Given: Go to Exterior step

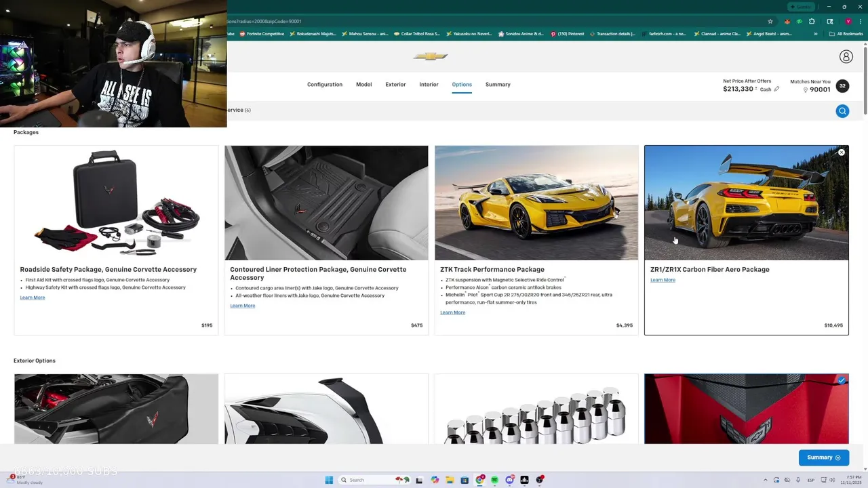Looking at the screenshot, I should click(x=395, y=85).
